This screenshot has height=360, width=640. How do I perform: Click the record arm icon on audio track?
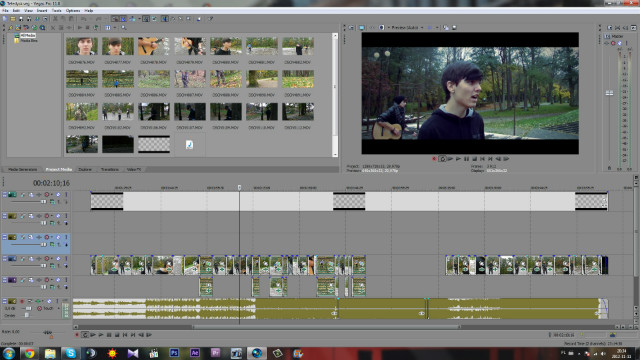pyautogui.click(x=22, y=301)
